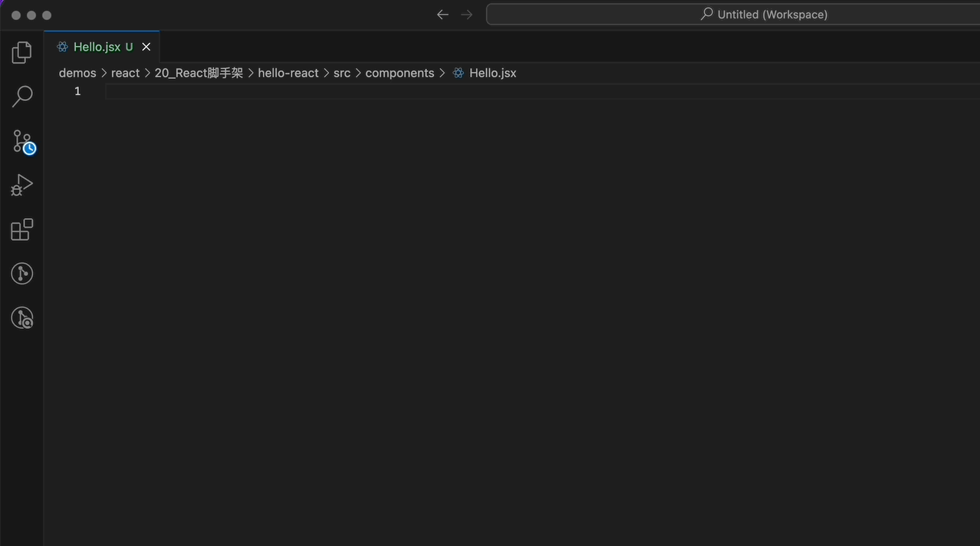Navigate back using the back arrow
The image size is (980, 546).
442,14
